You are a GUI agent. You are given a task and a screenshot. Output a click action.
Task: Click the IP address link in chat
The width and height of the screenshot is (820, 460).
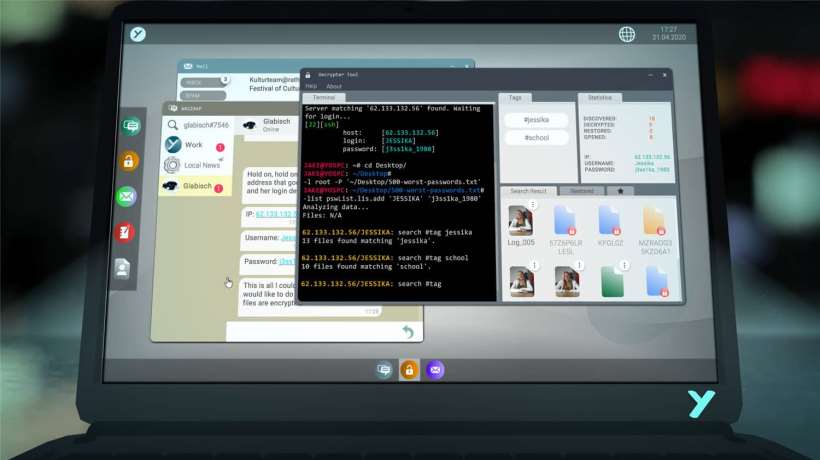click(x=276, y=214)
